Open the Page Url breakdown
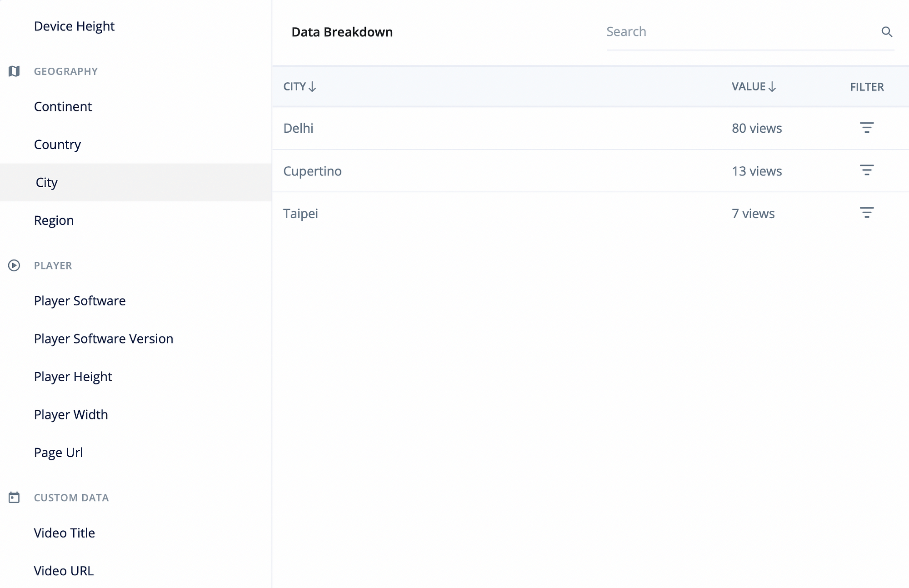The width and height of the screenshot is (909, 588). tap(58, 453)
